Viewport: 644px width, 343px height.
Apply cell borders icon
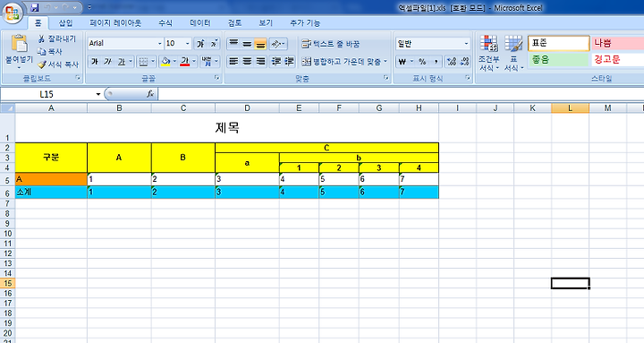[x=143, y=62]
